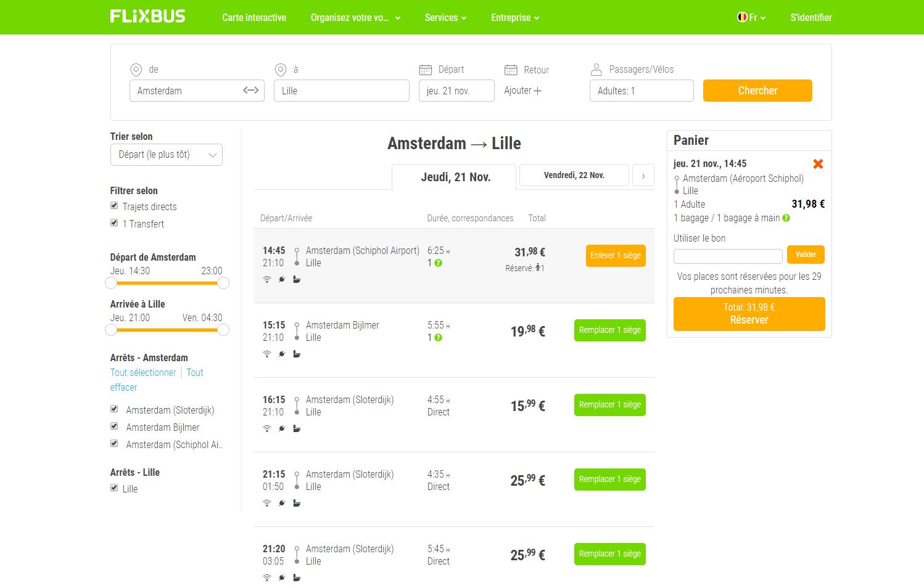Open the Entreprise dropdown

[x=514, y=17]
